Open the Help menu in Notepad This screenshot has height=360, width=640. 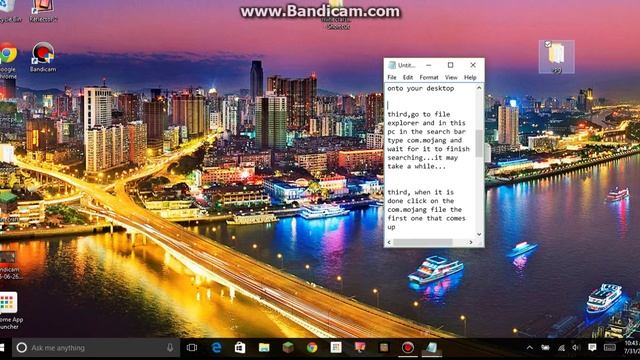470,77
